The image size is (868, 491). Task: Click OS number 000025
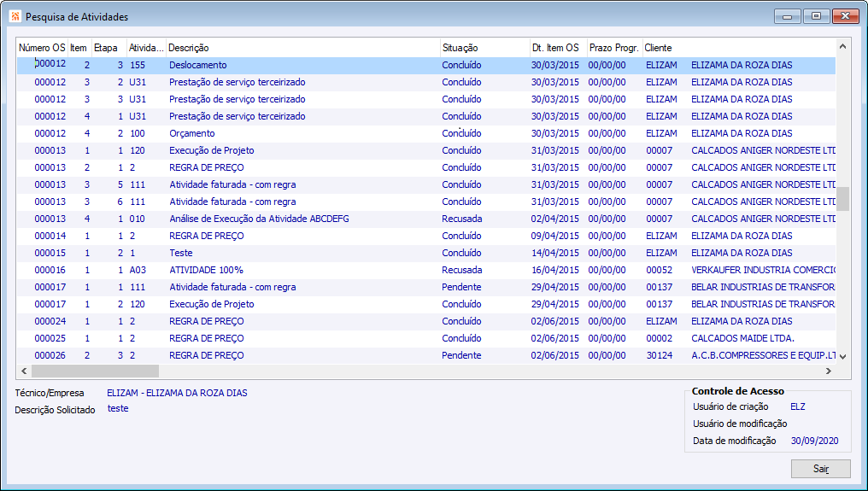point(50,338)
